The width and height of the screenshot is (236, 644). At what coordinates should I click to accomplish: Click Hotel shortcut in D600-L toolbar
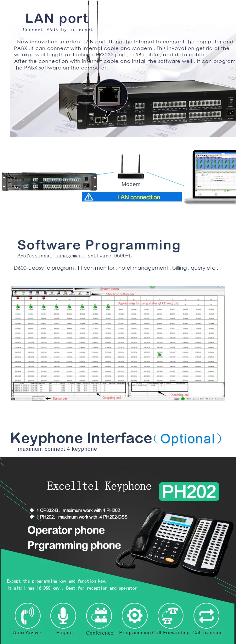[x=45, y=293]
